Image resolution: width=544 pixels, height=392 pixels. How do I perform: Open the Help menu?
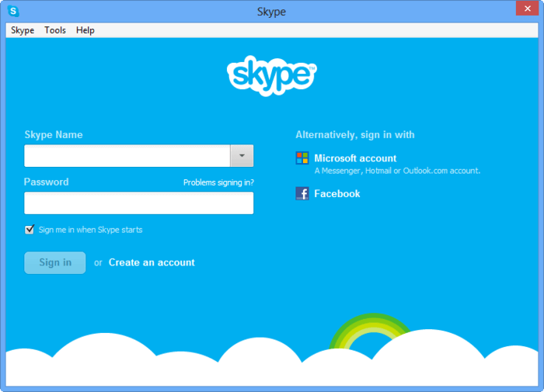pos(85,30)
